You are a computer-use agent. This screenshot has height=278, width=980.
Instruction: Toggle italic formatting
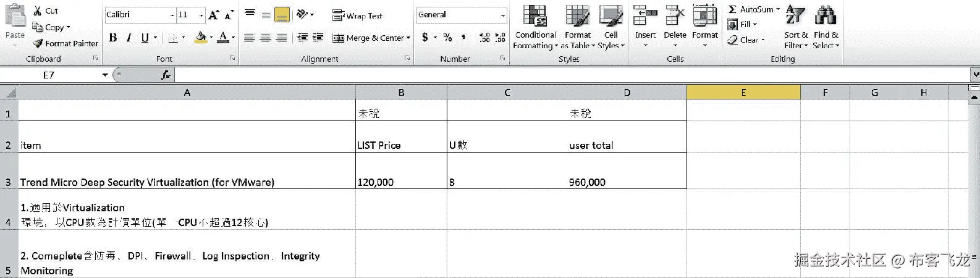(x=129, y=38)
